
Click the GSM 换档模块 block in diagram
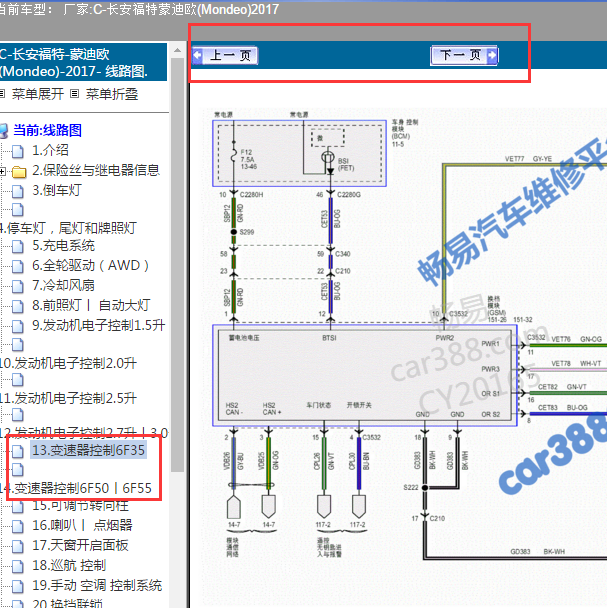pyautogui.click(x=365, y=375)
